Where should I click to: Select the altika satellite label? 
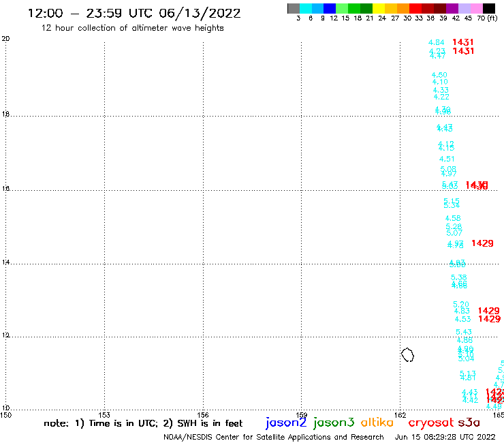pyautogui.click(x=377, y=423)
